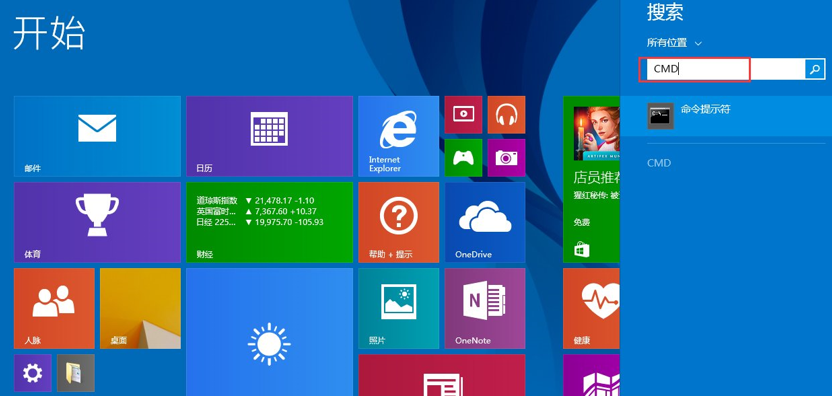Open the Help + Tips (帮助+提示) tile
Viewport: 832px width, 396px height.
coord(398,222)
